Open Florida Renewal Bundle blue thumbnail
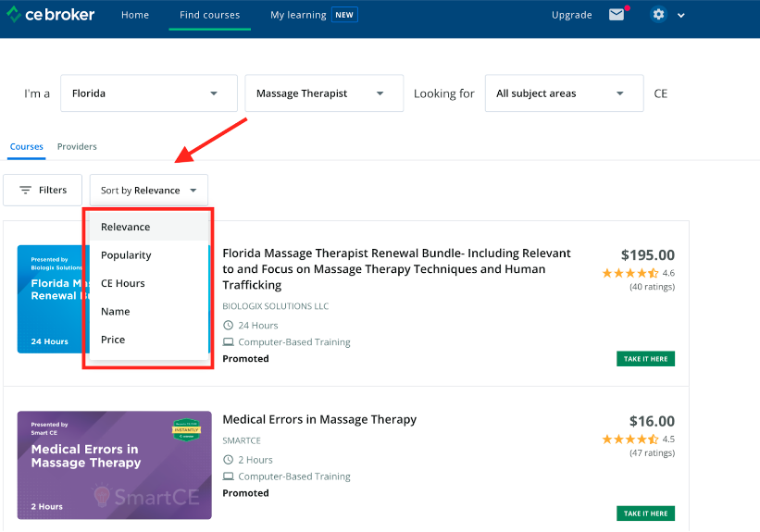760x532 pixels. (54, 299)
